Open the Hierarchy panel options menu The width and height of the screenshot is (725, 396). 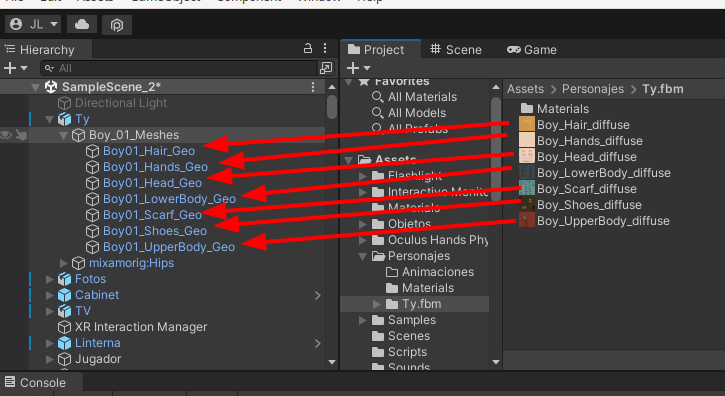click(325, 48)
